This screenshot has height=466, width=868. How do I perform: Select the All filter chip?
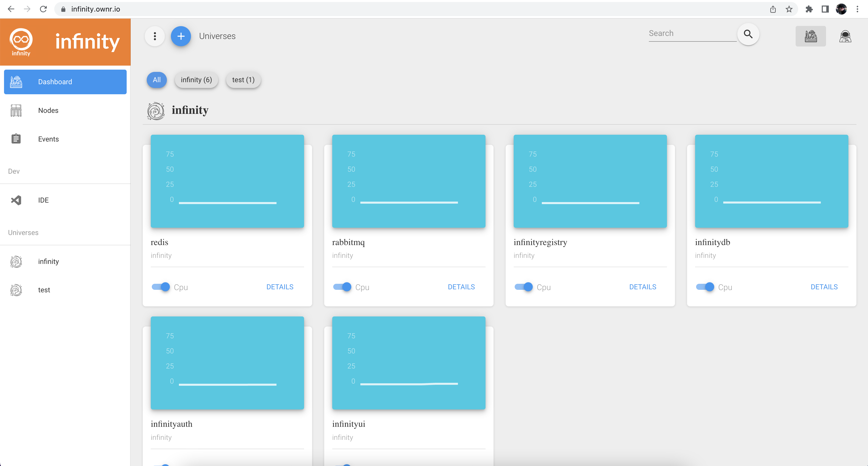point(156,80)
